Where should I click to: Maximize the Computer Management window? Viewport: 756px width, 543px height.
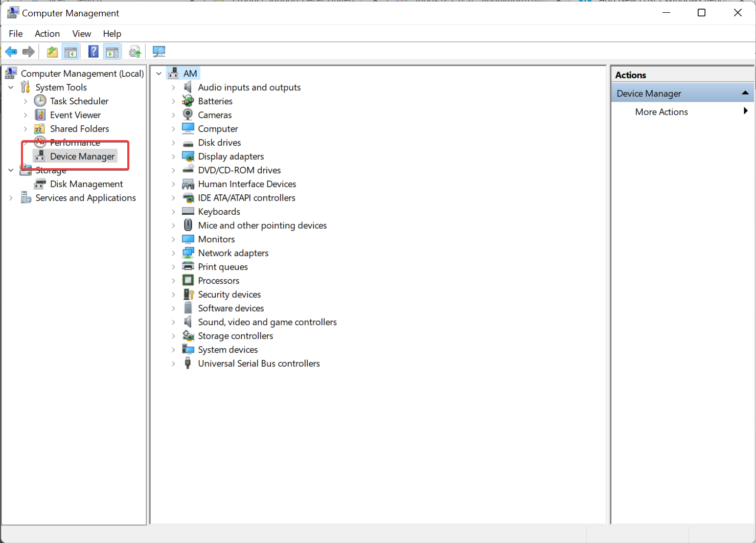click(702, 13)
